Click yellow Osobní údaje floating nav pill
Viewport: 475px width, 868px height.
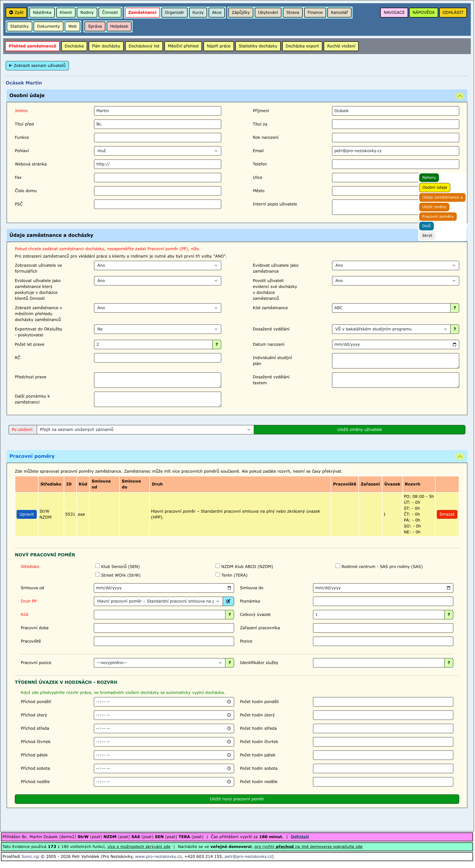pyautogui.click(x=435, y=187)
